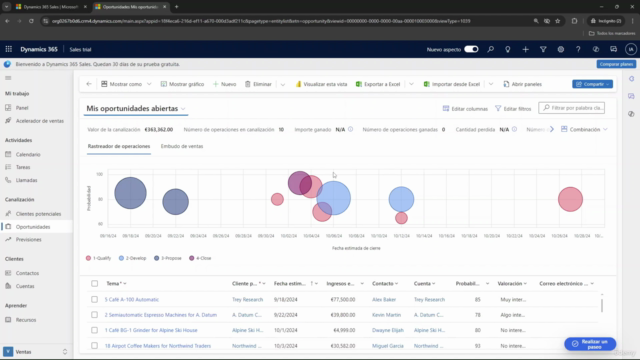Open the settings gear icon
This screenshot has height=360, width=640.
[x=561, y=49]
